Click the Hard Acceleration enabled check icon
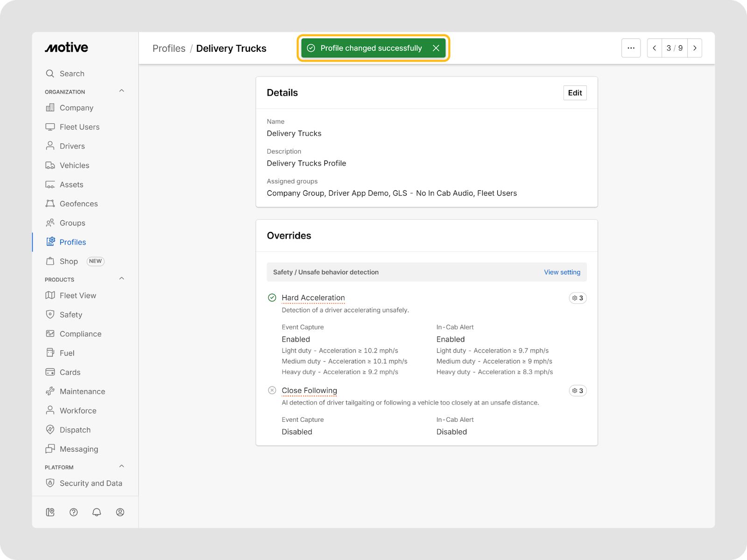 tap(272, 298)
